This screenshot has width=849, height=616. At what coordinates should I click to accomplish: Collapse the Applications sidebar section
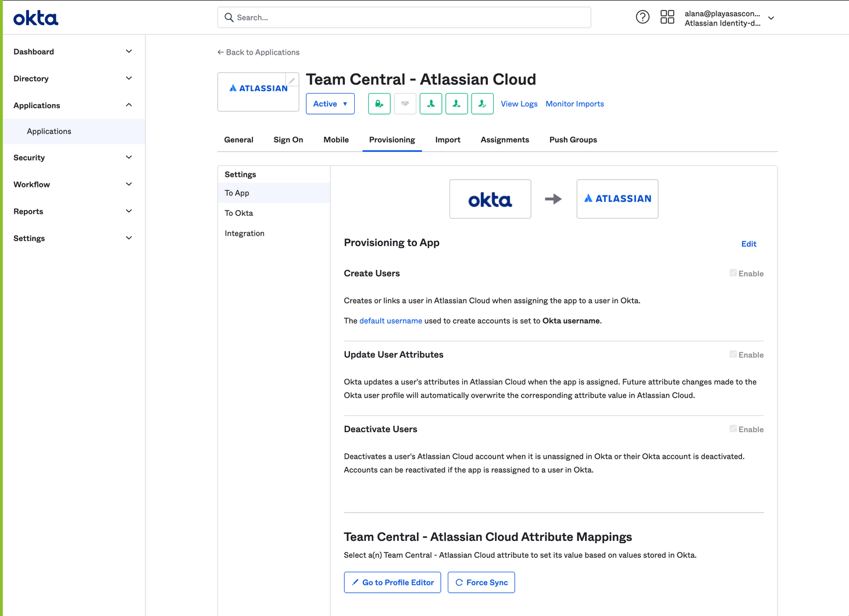pyautogui.click(x=73, y=105)
